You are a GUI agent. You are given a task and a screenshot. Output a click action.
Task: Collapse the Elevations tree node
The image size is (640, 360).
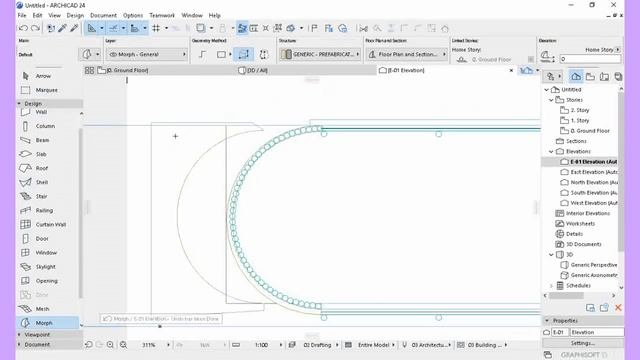551,151
